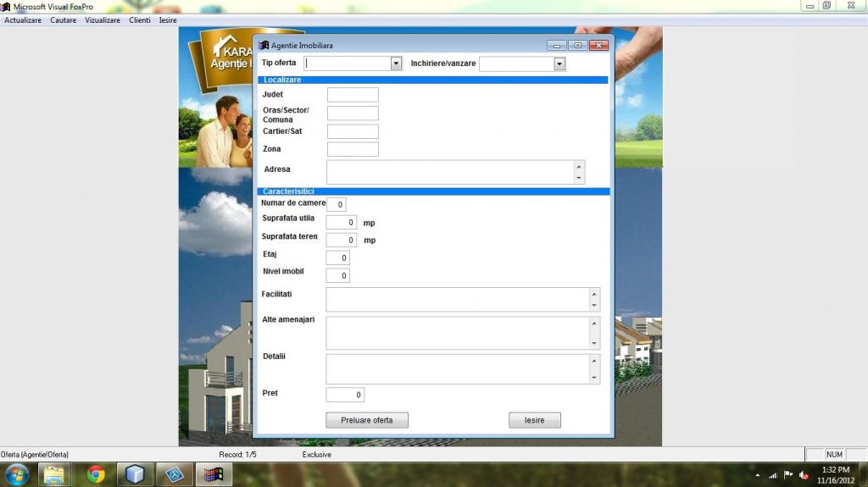Click the Agentie Imobiliara window title icon
Screen dimensions: 868x487
point(264,45)
